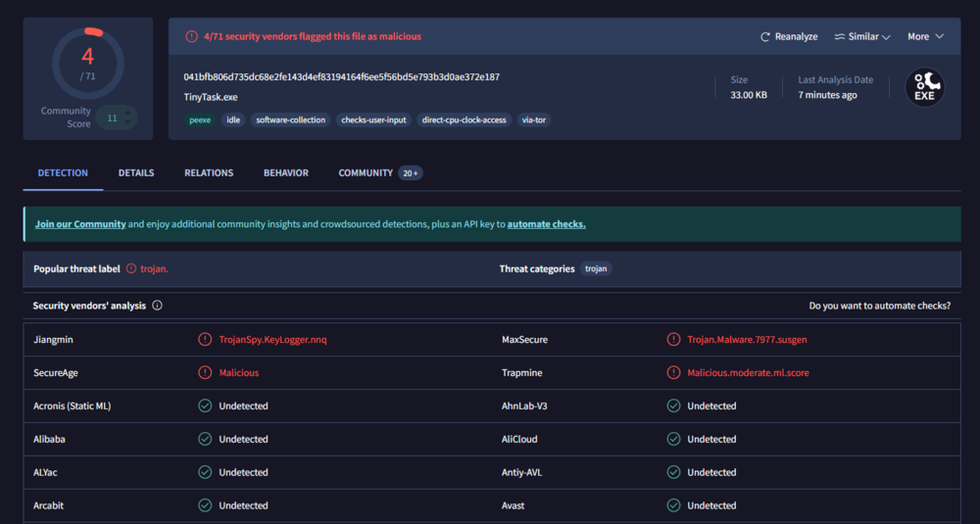
Task: Click the MaxSecure detection warning icon
Action: click(673, 340)
